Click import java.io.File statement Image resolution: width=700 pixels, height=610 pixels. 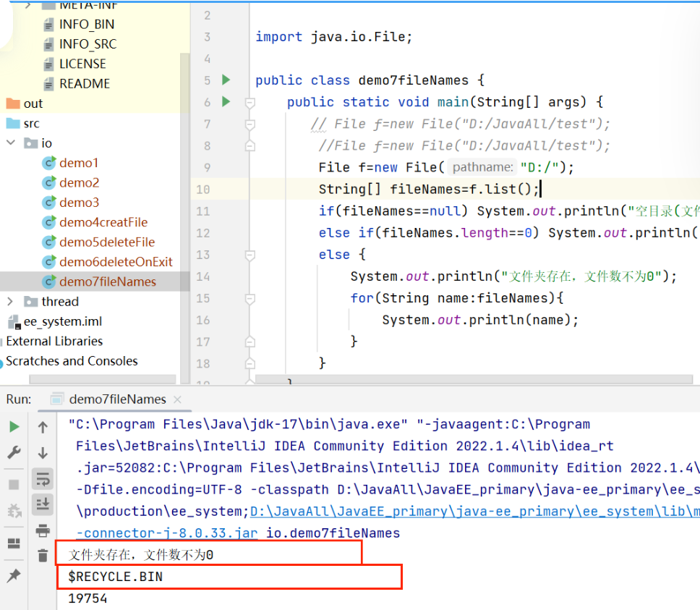334,37
